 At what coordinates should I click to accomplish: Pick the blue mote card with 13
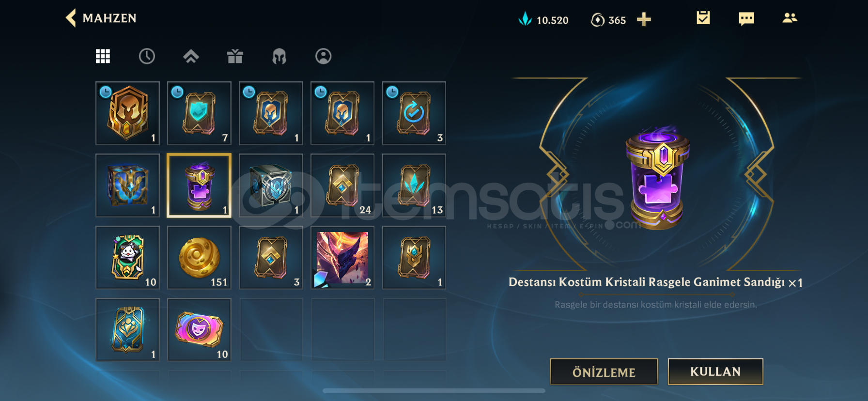(x=414, y=185)
